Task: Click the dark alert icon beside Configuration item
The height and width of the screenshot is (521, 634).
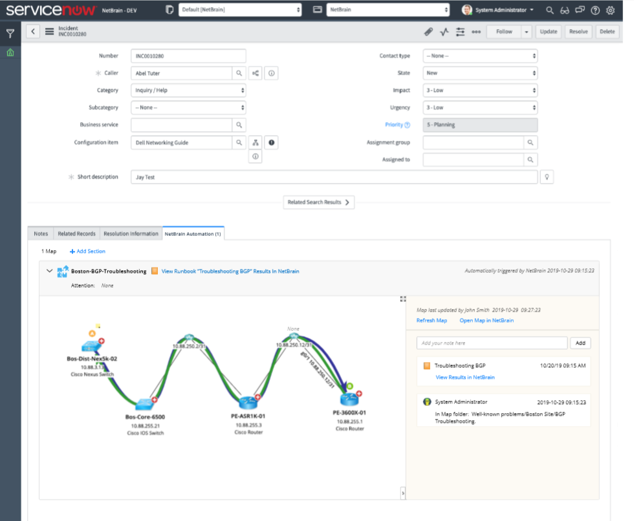Action: 271,143
